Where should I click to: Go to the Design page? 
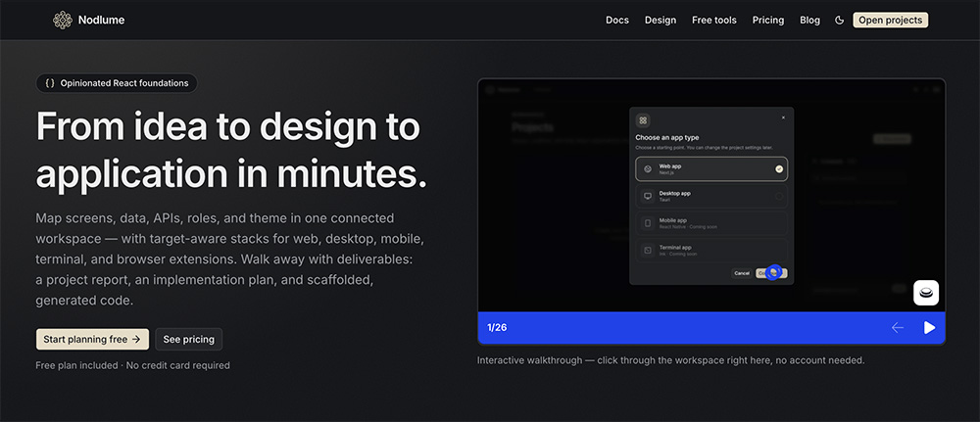point(661,20)
